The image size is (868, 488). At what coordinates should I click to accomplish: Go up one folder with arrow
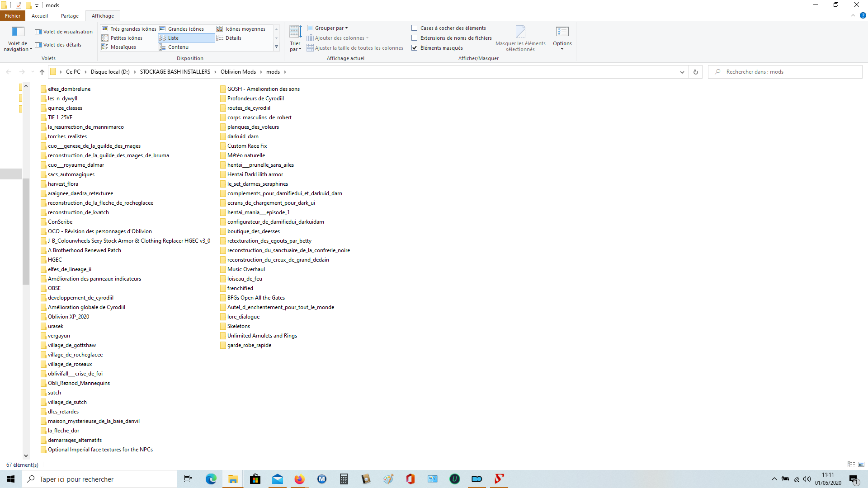pyautogui.click(x=42, y=72)
